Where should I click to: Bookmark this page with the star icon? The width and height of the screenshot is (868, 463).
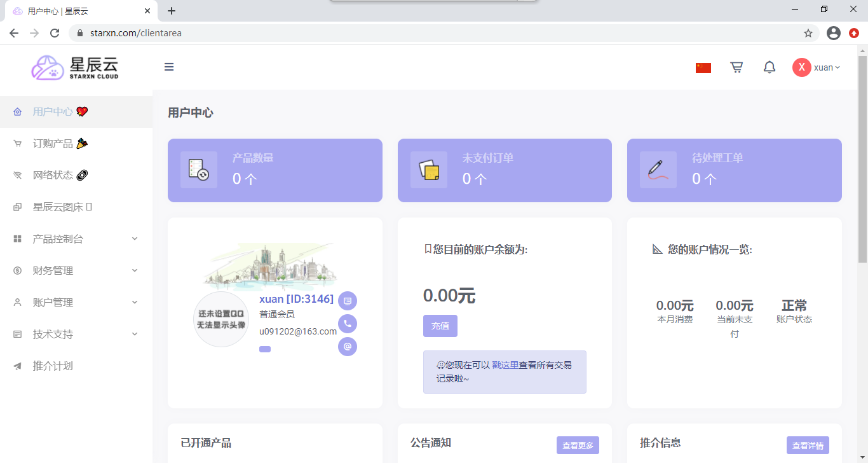[x=808, y=33]
